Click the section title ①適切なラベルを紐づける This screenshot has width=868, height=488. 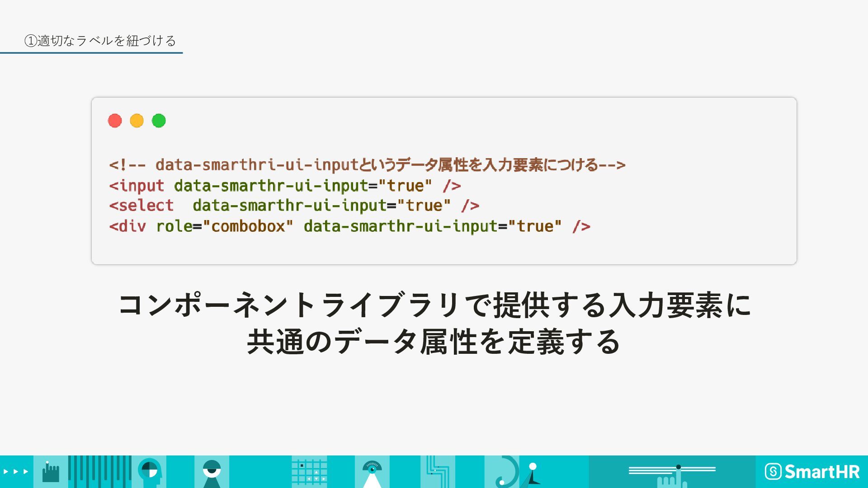point(100,41)
